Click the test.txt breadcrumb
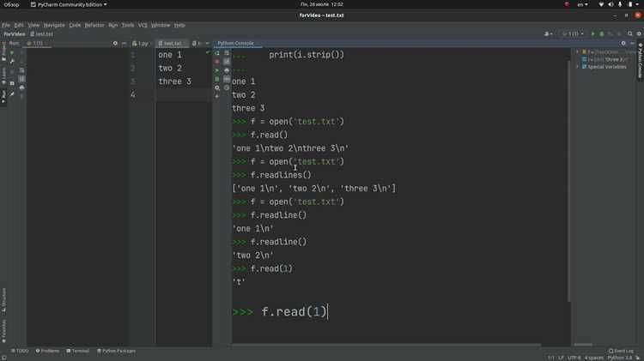The height and width of the screenshot is (361, 644). (x=41, y=34)
